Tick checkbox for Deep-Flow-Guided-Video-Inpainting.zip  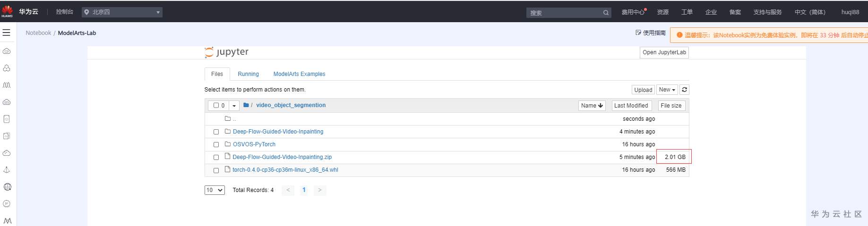point(216,158)
